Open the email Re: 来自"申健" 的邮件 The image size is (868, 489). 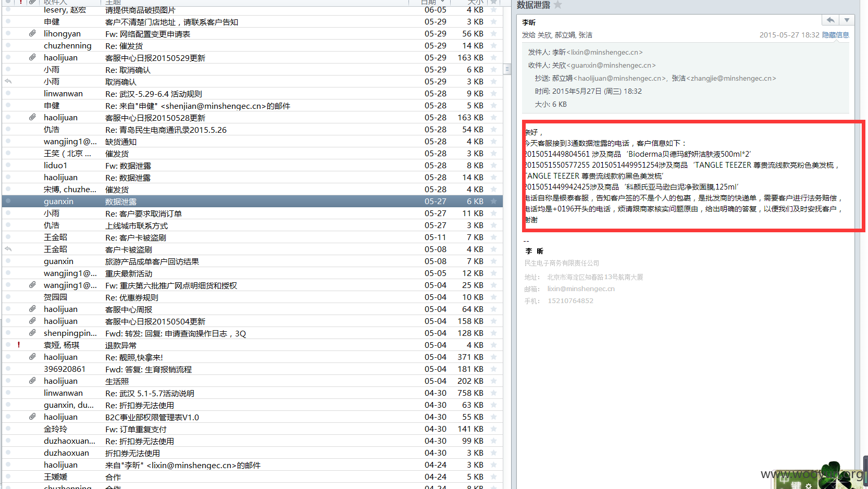click(x=252, y=106)
